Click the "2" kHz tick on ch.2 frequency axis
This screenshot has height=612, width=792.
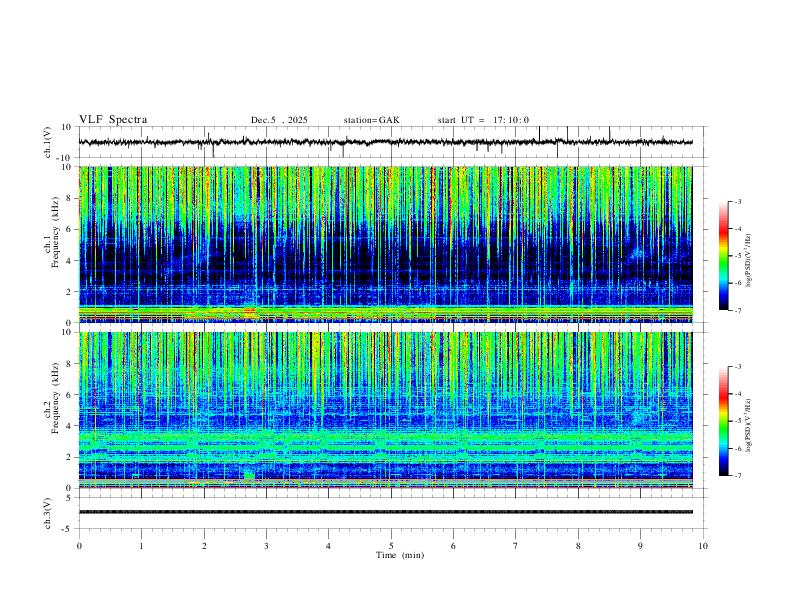pos(70,457)
